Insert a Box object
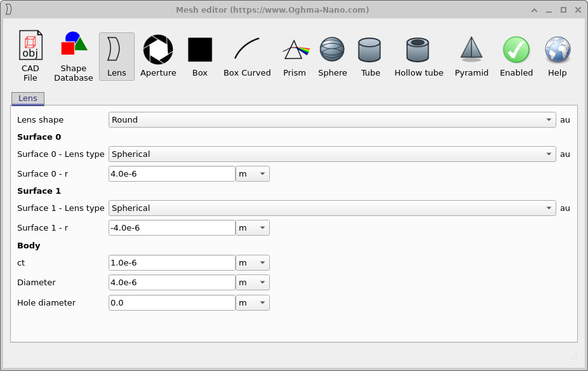The height and width of the screenshot is (371, 588). tap(199, 56)
